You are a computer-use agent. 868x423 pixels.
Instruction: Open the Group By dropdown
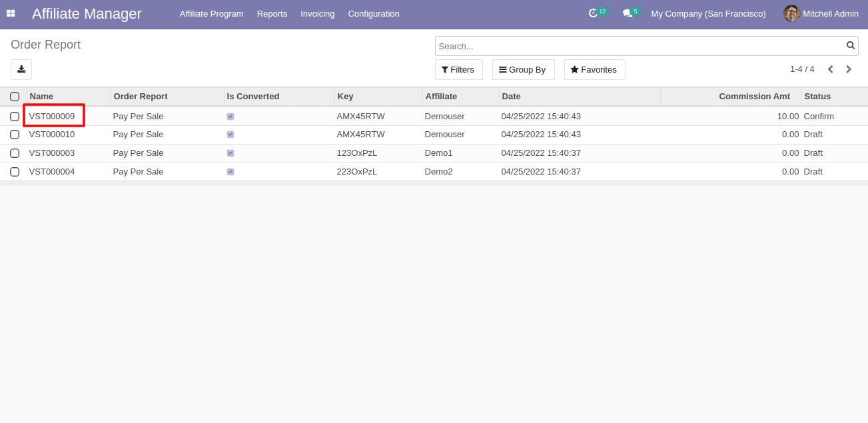(523, 70)
